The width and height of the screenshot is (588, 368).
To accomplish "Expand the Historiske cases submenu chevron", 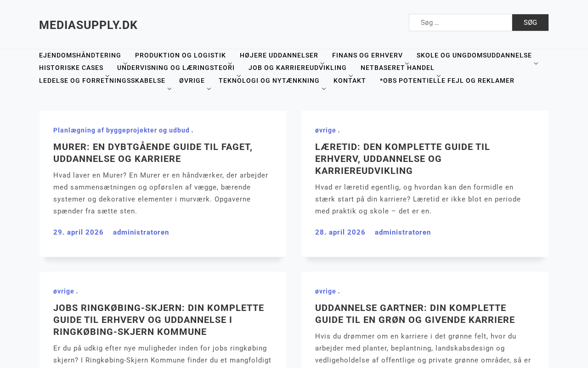I will click(x=107, y=76).
